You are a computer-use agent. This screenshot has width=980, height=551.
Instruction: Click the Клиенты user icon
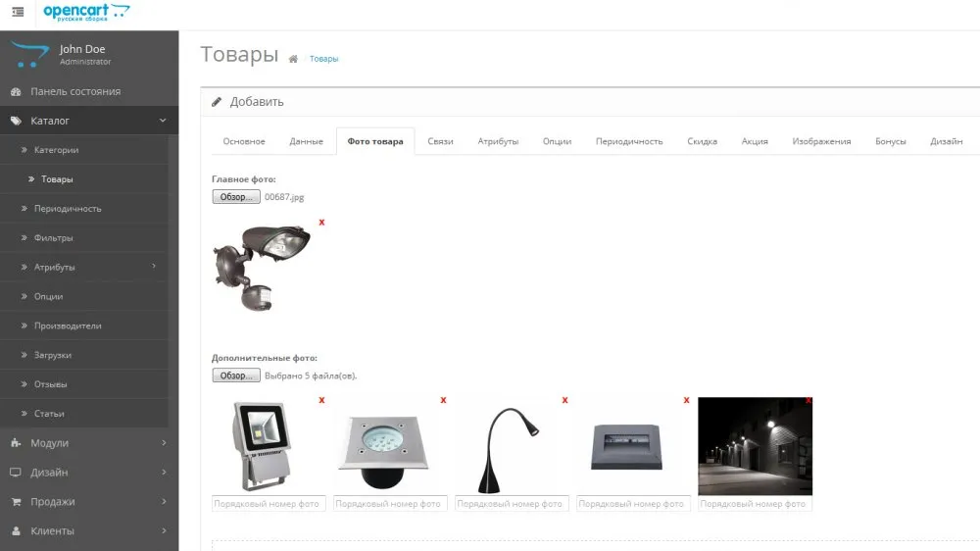[17, 531]
